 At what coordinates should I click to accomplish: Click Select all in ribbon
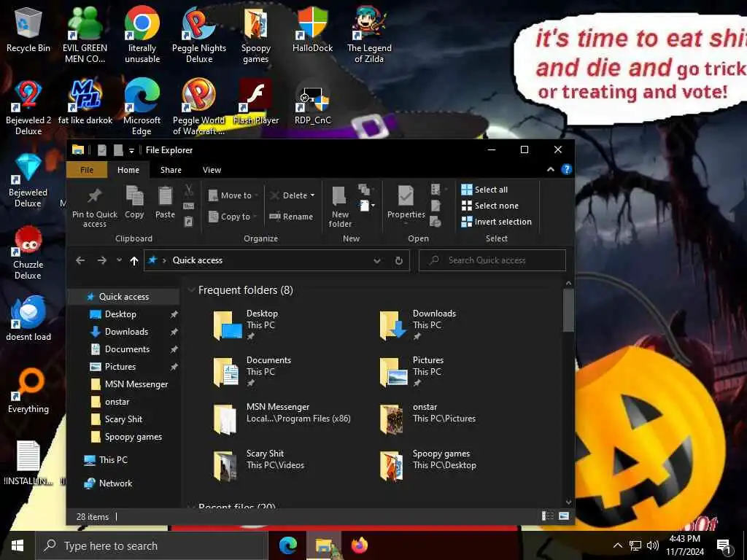point(484,190)
